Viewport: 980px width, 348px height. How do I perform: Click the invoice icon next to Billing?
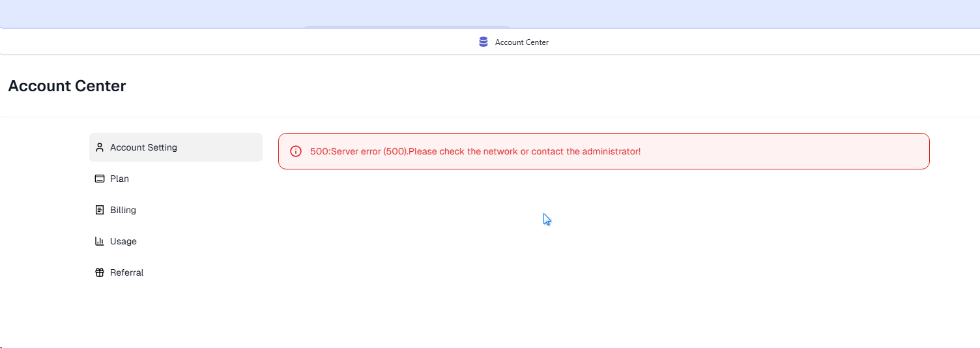click(x=100, y=210)
